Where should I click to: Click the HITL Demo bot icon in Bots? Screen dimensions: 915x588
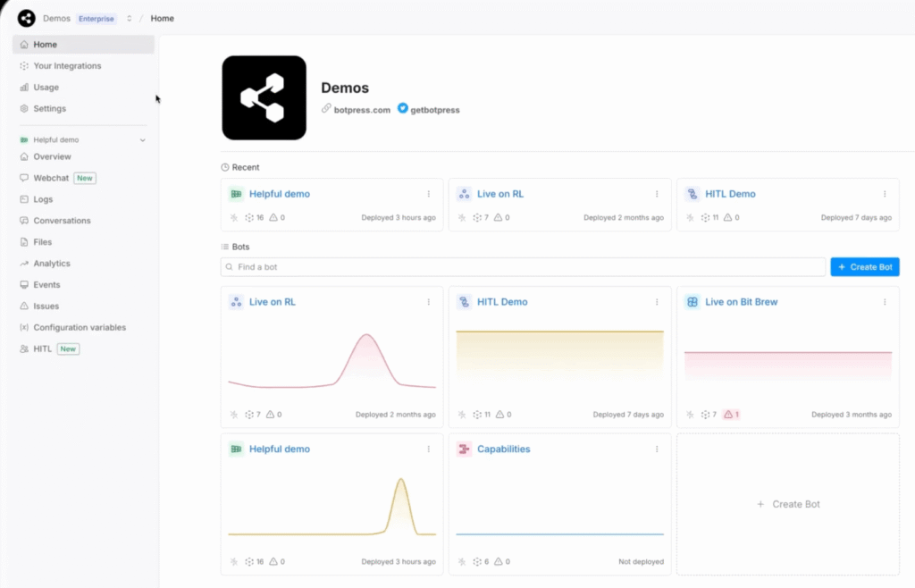pyautogui.click(x=464, y=301)
